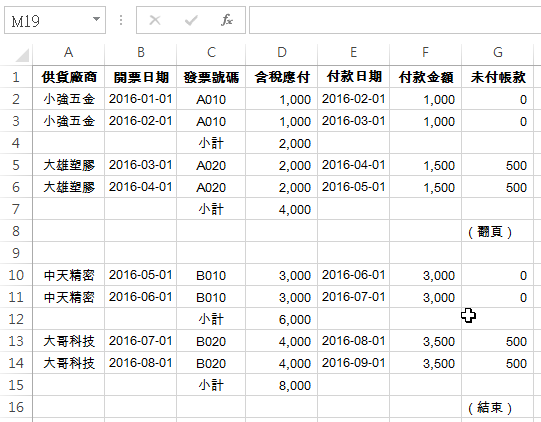Click header cell 付款日期
The height and width of the screenshot is (422, 541).
(x=353, y=77)
